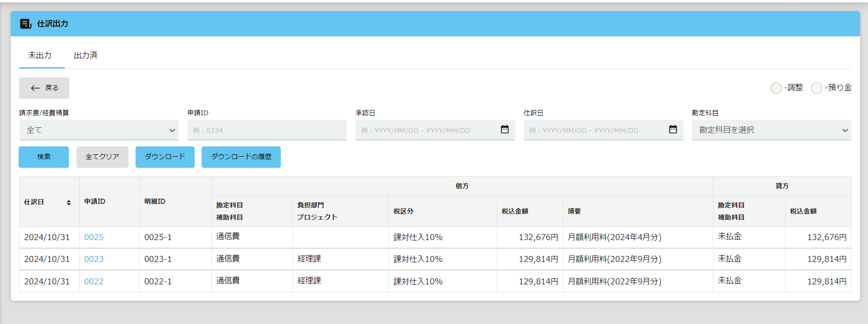Click the 預り金 color legend circle
The image size is (868, 324).
point(816,88)
